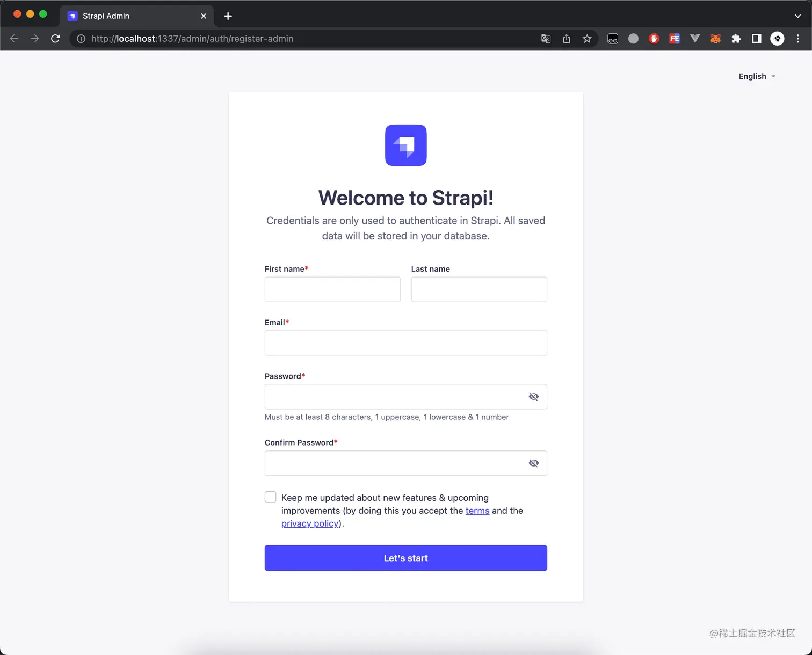
Task: Open the Extensions puzzle menu
Action: tap(736, 39)
